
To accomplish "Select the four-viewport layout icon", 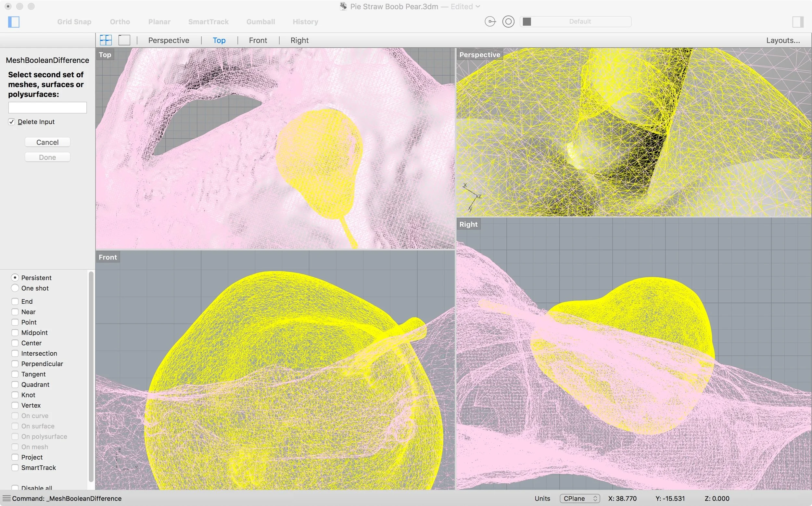I will point(106,40).
